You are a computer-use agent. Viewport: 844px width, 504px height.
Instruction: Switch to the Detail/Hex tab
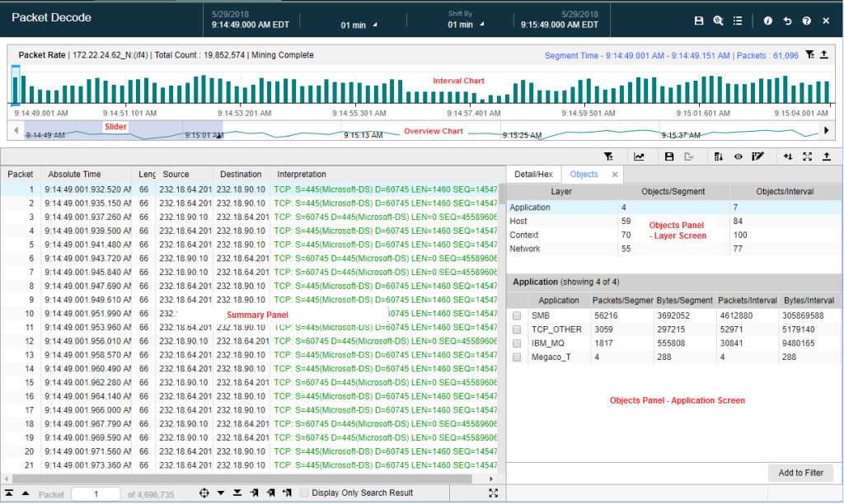click(533, 175)
